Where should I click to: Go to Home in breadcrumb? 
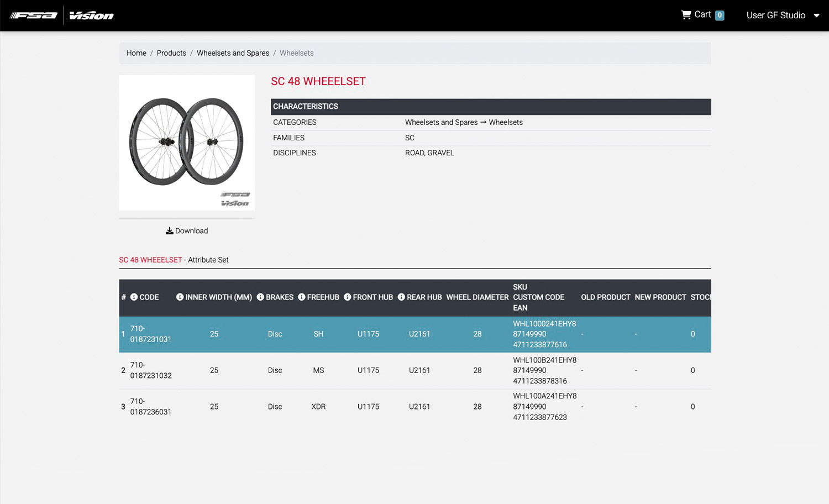[x=136, y=53]
